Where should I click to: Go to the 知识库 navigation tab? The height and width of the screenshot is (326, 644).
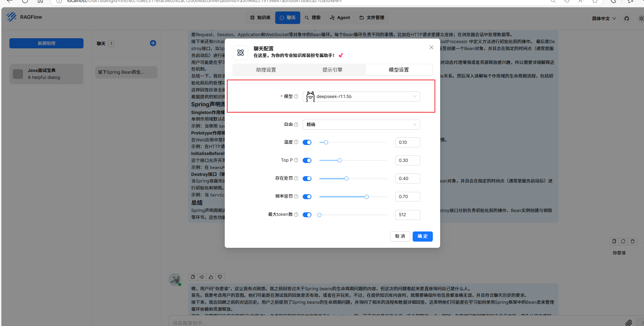coord(260,18)
